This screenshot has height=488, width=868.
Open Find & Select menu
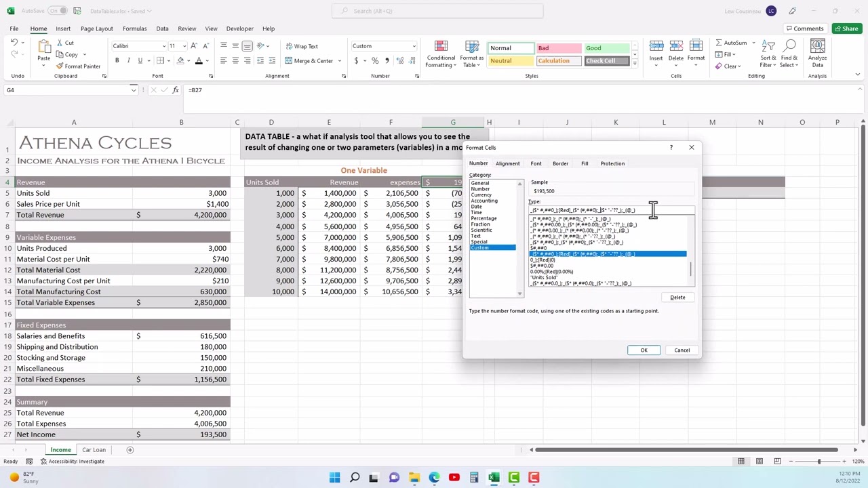789,53
